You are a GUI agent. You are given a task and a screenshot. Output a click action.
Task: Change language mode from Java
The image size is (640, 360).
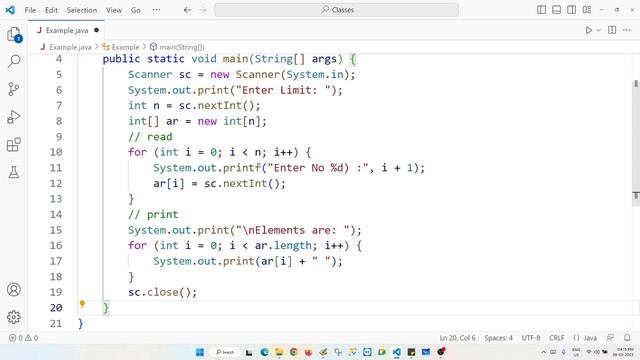589,338
